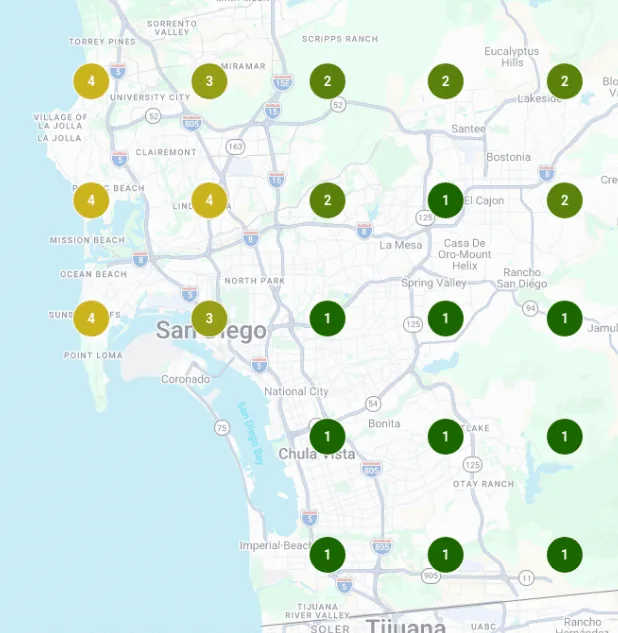This screenshot has height=633, width=618.
Task: Click the route 11 highway shield
Action: coord(526,578)
